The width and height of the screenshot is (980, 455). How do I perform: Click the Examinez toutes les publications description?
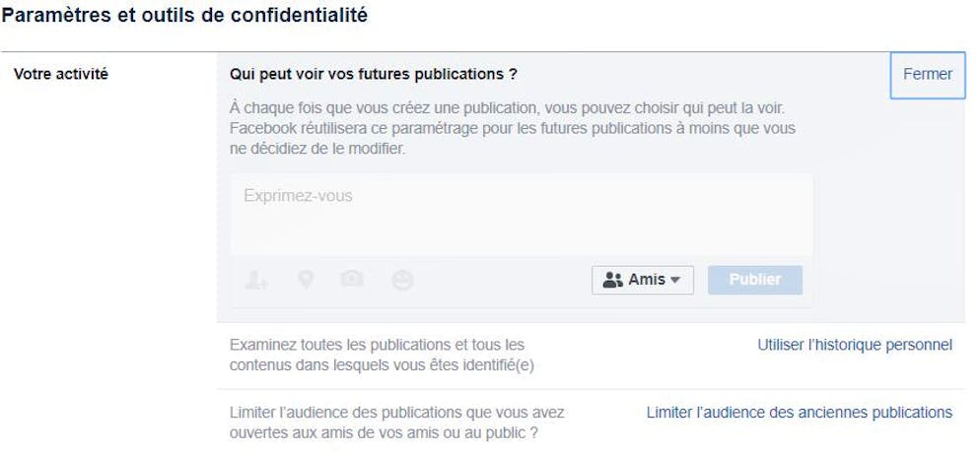tap(382, 355)
